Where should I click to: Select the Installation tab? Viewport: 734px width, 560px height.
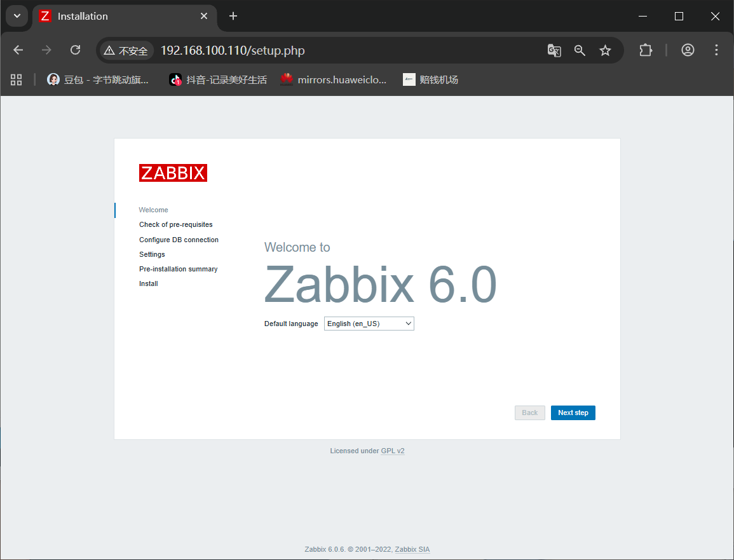[x=124, y=17]
